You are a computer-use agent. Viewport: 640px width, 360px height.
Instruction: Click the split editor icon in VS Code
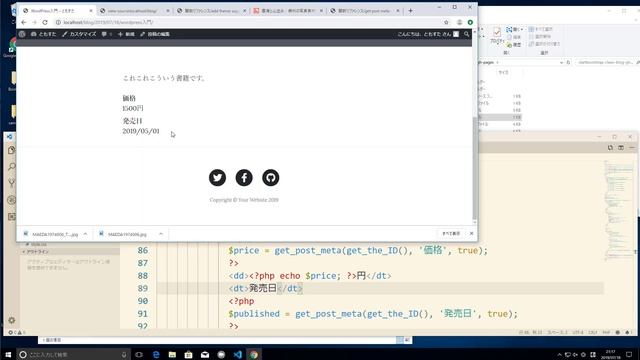(621, 147)
